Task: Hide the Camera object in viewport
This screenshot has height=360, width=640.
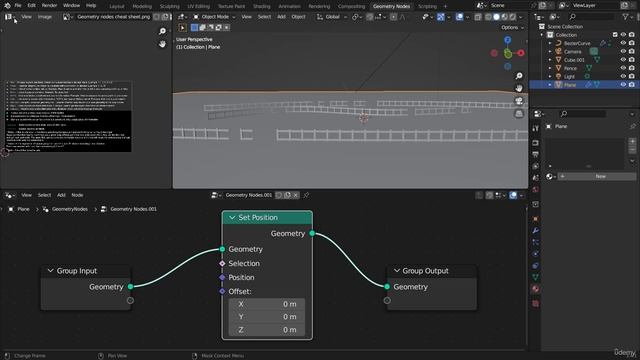Action: [623, 51]
